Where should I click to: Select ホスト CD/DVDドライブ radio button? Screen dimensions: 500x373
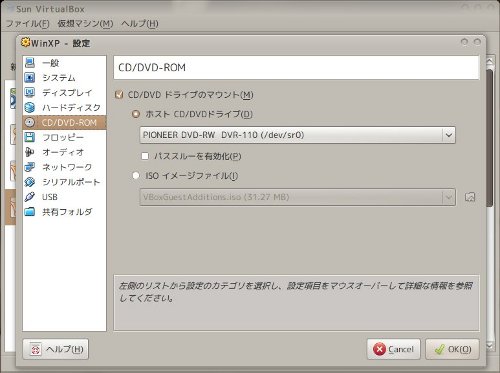click(136, 114)
